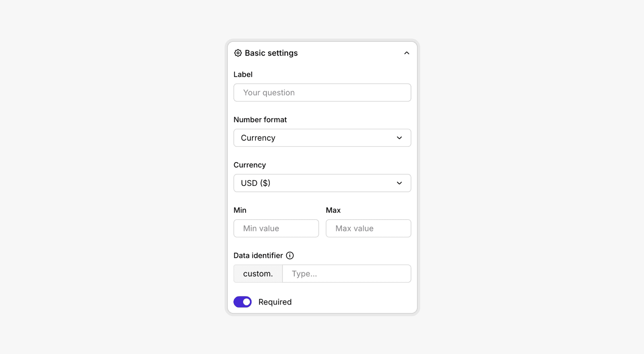The height and width of the screenshot is (354, 644).
Task: Click the info icon next to Data identifier
Action: click(291, 255)
